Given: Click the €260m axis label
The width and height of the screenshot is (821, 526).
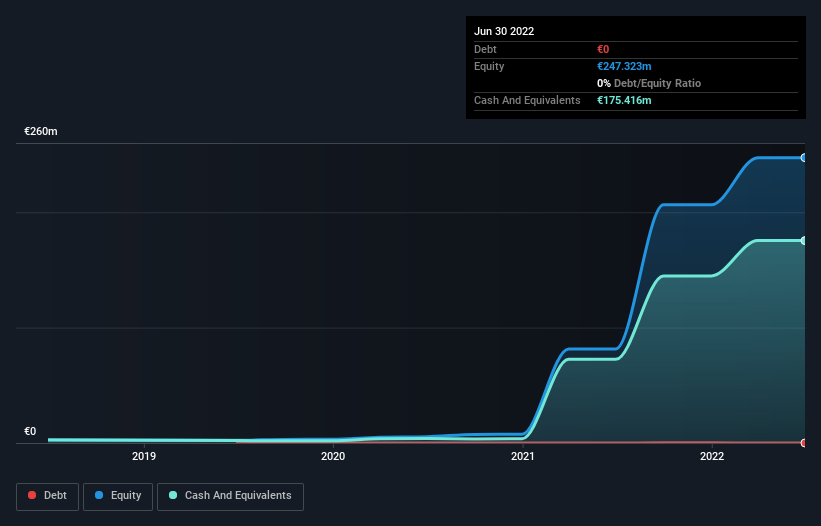Looking at the screenshot, I should (x=41, y=131).
